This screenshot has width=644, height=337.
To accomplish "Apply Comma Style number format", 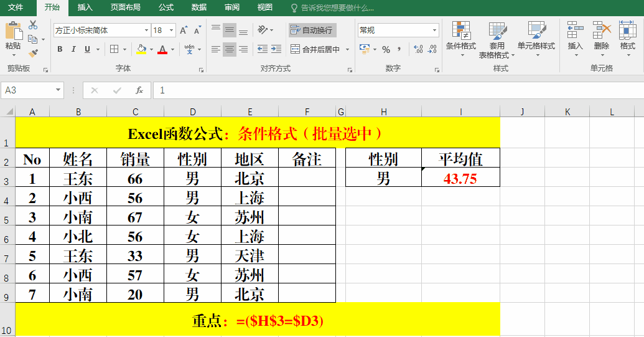I will pos(399,49).
